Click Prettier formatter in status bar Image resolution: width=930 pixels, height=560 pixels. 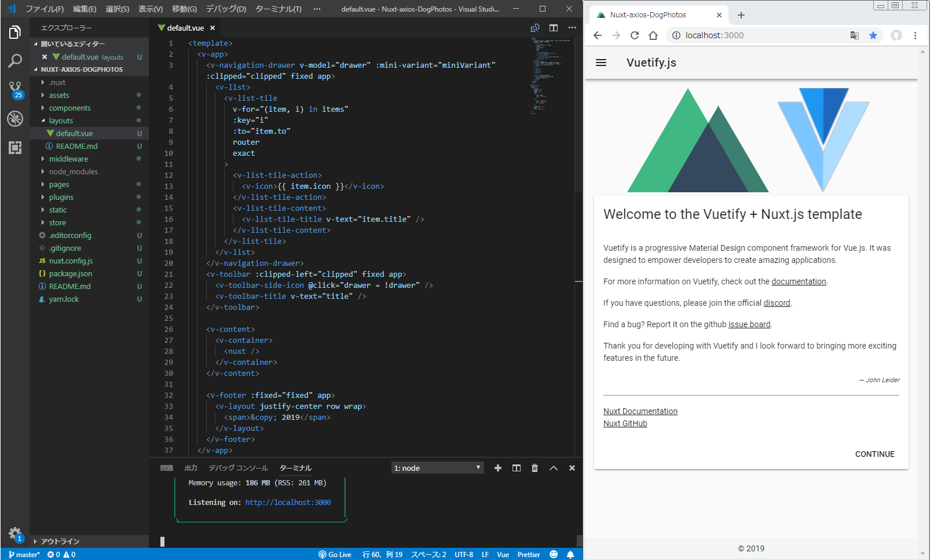point(528,554)
